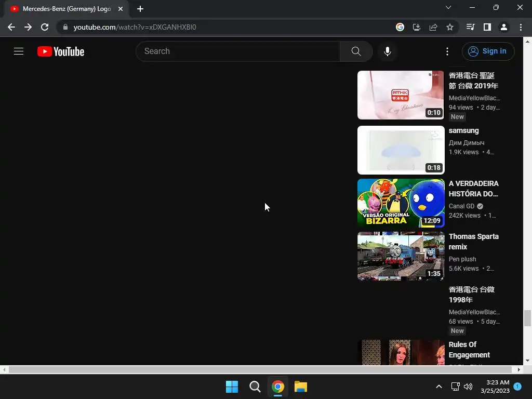Go forward with browser forward arrow

[x=28, y=27]
